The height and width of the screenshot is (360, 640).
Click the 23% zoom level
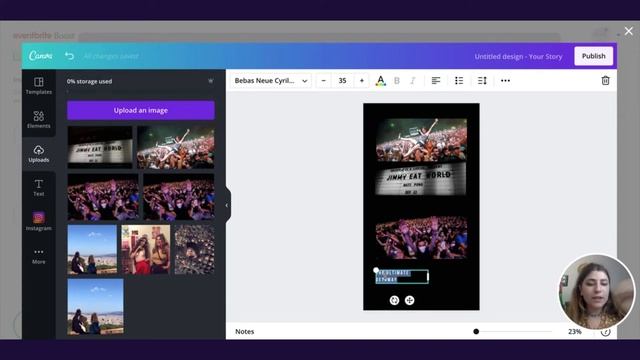click(x=575, y=331)
